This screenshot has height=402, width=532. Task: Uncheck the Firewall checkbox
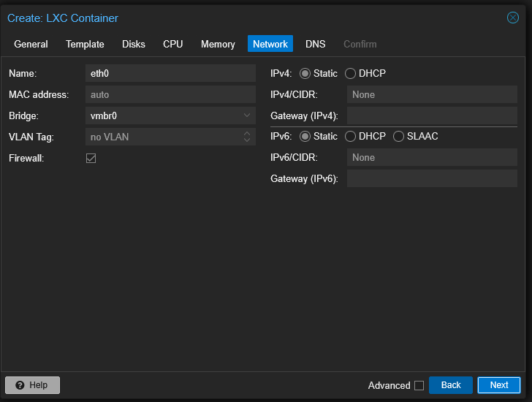coord(91,158)
